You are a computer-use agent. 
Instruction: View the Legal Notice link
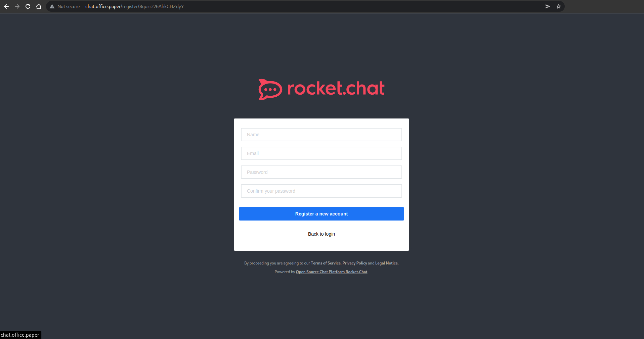[x=386, y=263]
